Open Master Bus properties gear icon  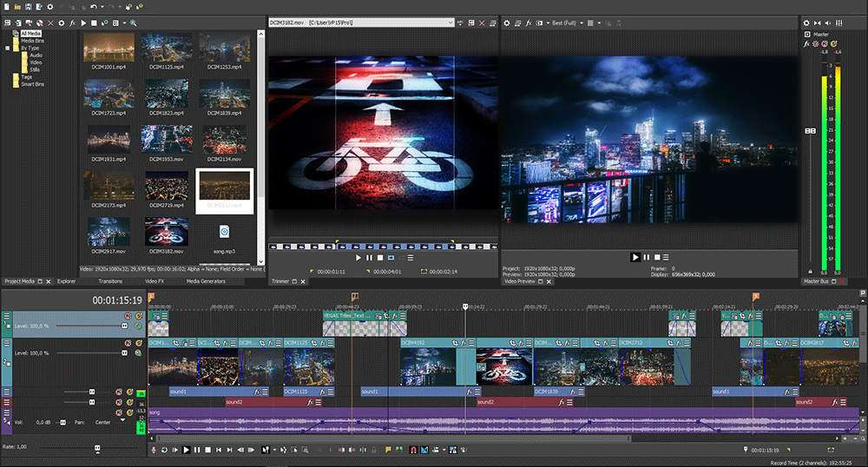[806, 23]
